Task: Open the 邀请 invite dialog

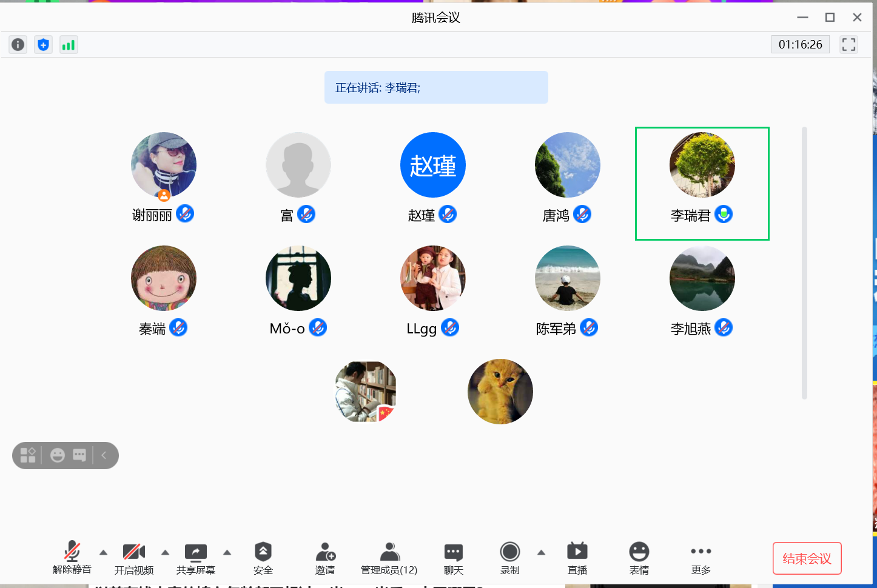Action: point(325,558)
